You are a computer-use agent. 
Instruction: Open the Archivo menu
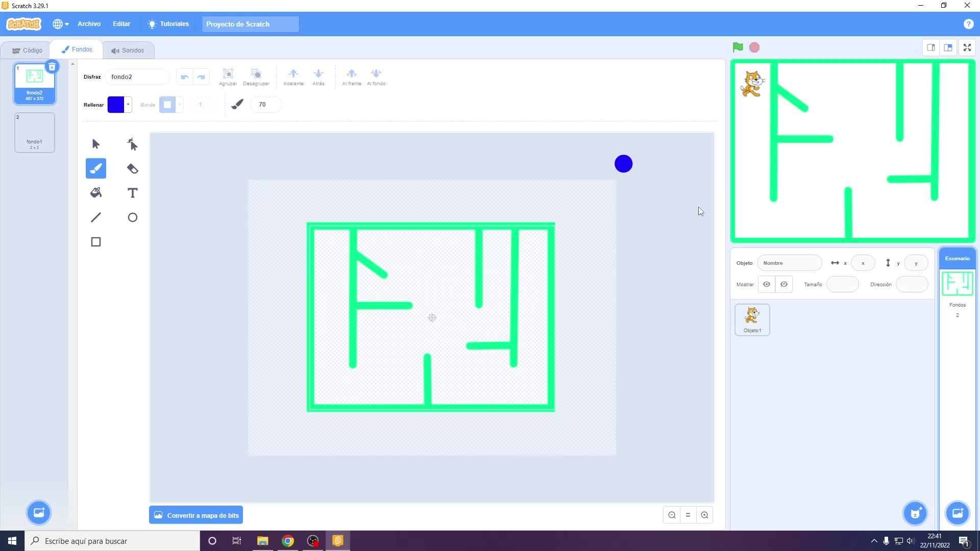tap(89, 24)
